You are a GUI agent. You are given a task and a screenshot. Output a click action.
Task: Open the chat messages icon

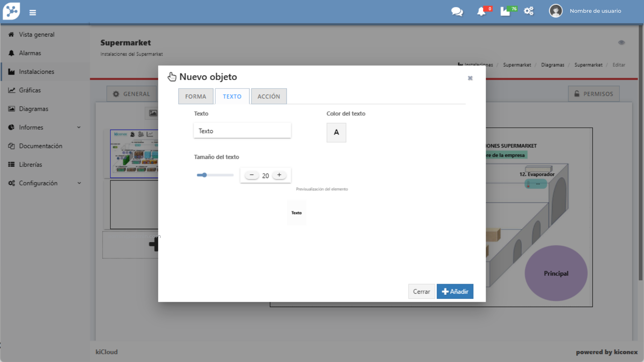pyautogui.click(x=457, y=12)
